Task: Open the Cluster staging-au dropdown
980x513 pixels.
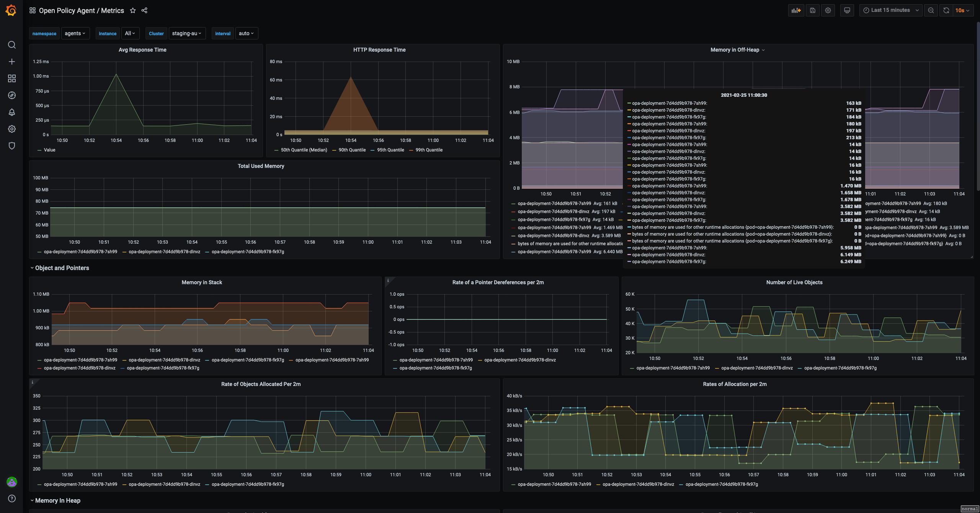Action: point(187,33)
